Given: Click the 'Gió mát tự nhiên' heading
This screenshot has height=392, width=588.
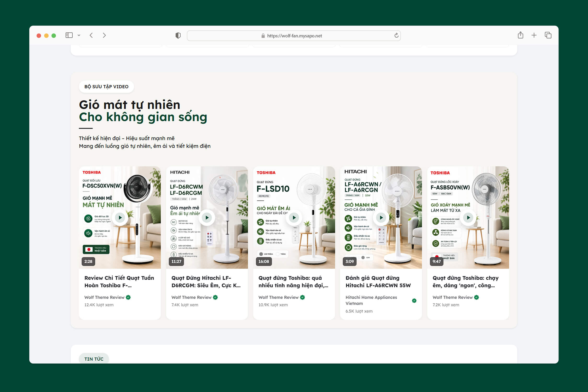Looking at the screenshot, I should click(130, 105).
